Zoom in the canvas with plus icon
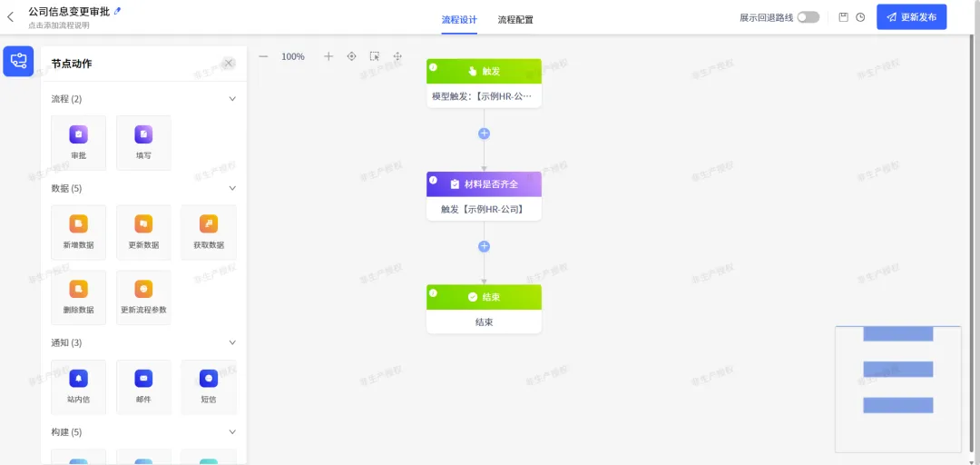980x465 pixels. [x=328, y=56]
